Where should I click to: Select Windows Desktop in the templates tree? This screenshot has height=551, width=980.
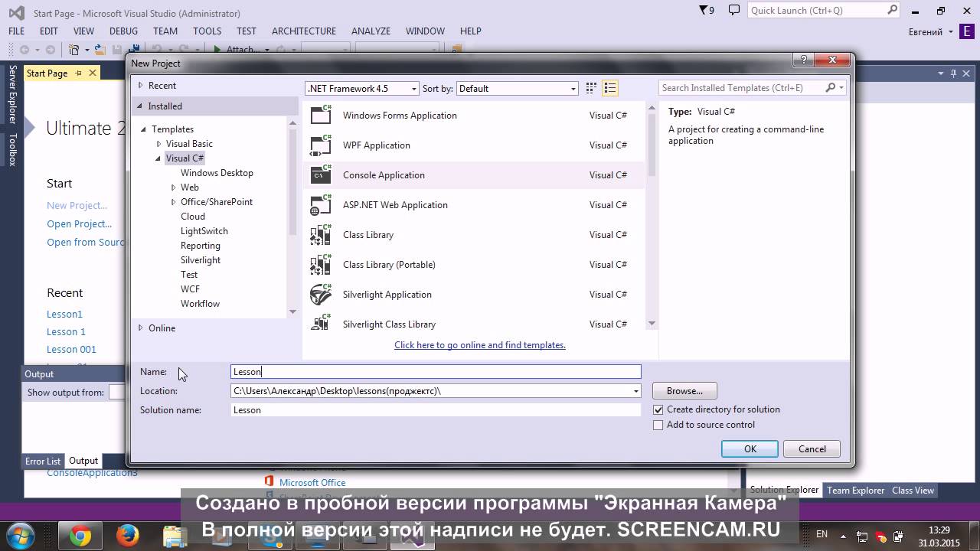click(x=217, y=173)
